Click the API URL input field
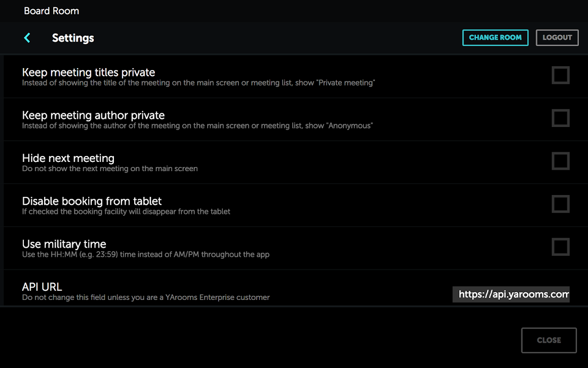 pyautogui.click(x=511, y=294)
